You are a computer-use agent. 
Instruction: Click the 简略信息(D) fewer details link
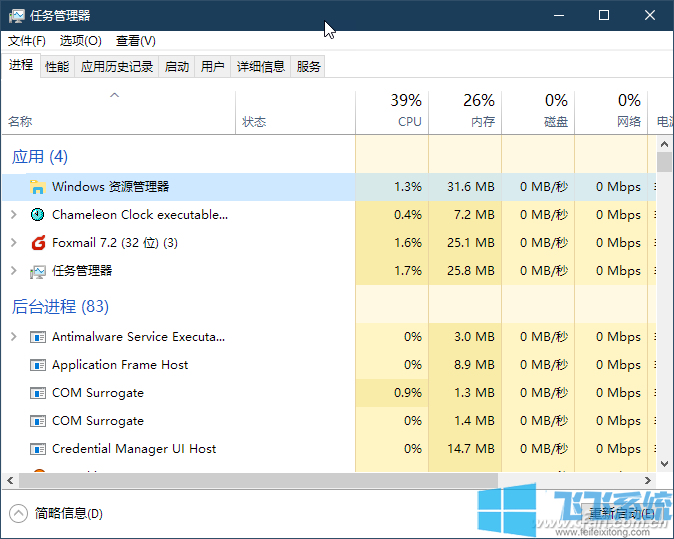(69, 513)
